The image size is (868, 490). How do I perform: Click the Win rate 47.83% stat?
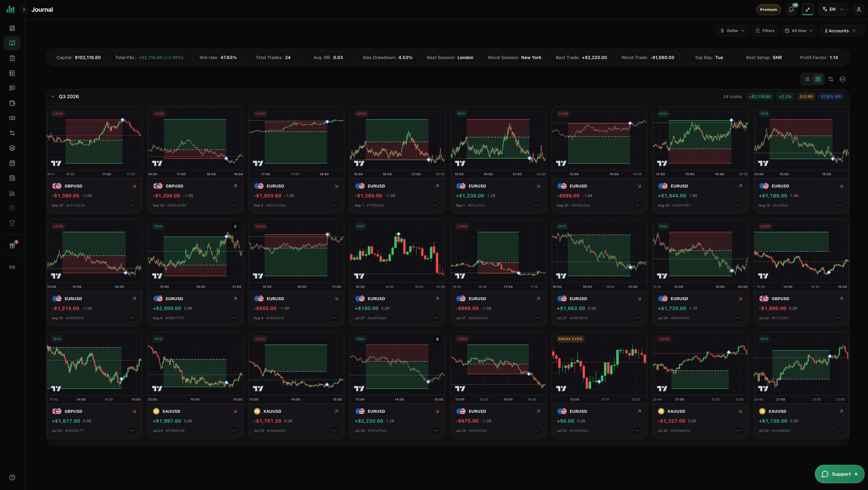[x=218, y=58]
